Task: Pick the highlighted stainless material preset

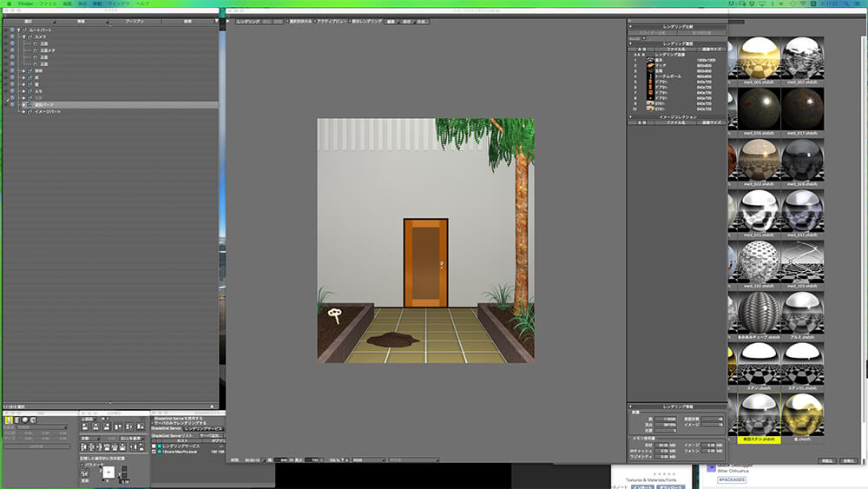Action: [758, 414]
